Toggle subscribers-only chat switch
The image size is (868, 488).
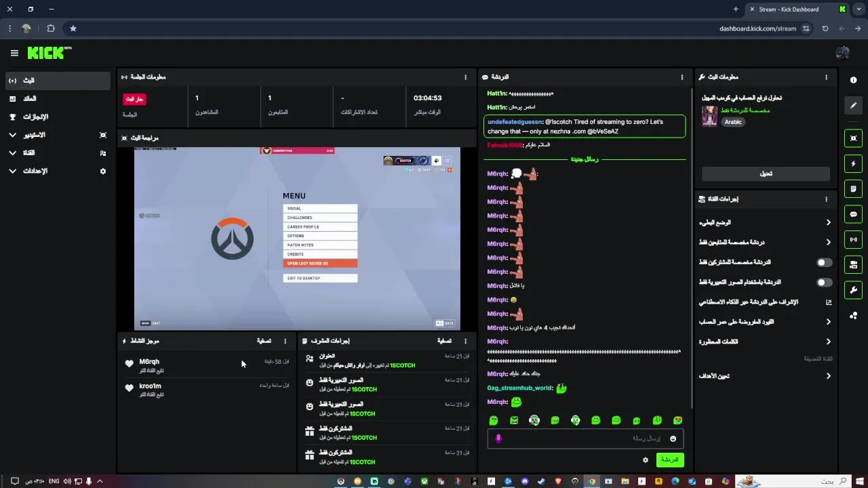point(824,262)
